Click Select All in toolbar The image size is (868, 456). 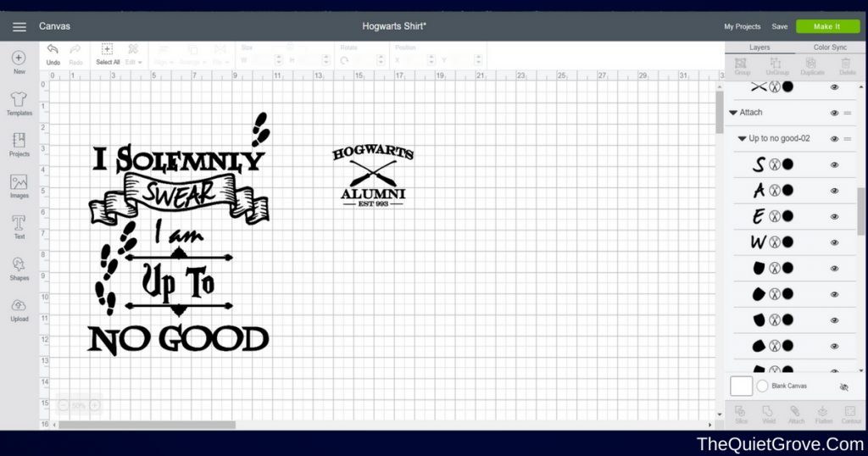click(x=108, y=54)
